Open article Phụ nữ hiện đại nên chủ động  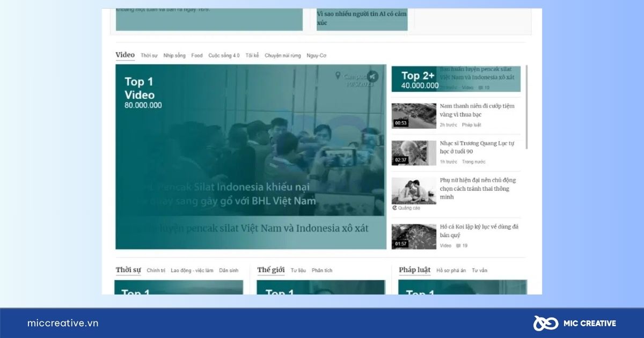coord(478,188)
